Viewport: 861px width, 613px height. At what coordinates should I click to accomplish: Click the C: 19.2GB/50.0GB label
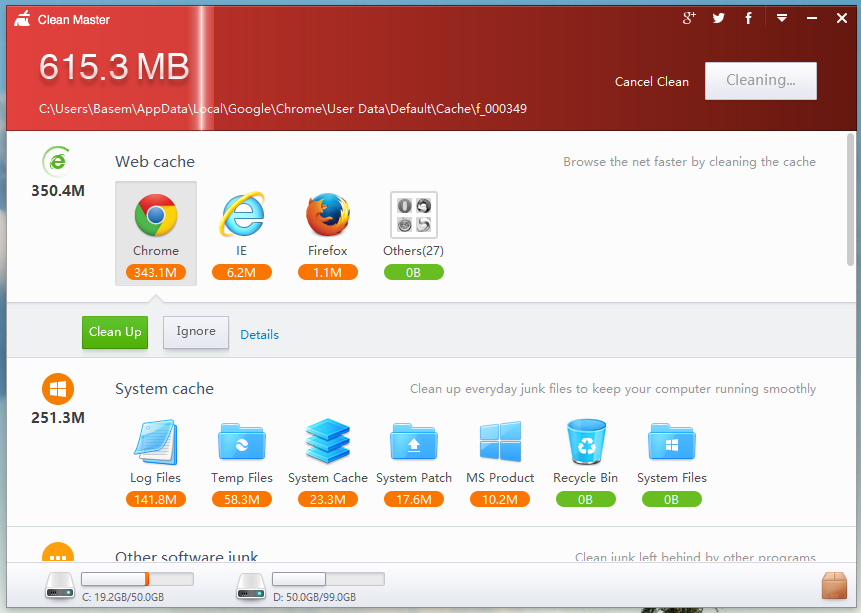123,597
